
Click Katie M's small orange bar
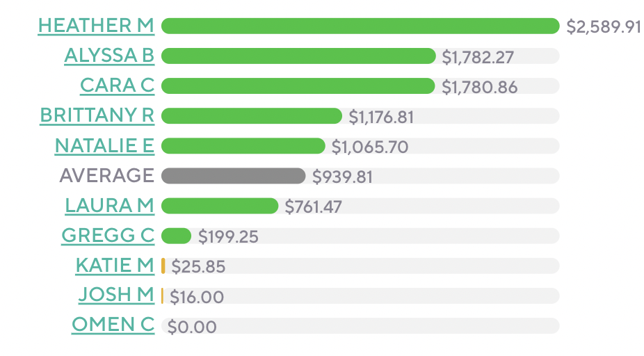163,266
